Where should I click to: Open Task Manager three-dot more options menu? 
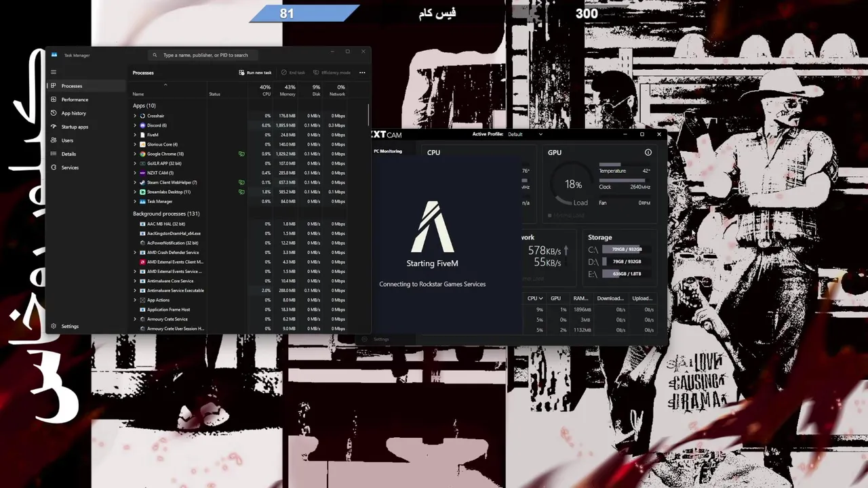(x=362, y=73)
